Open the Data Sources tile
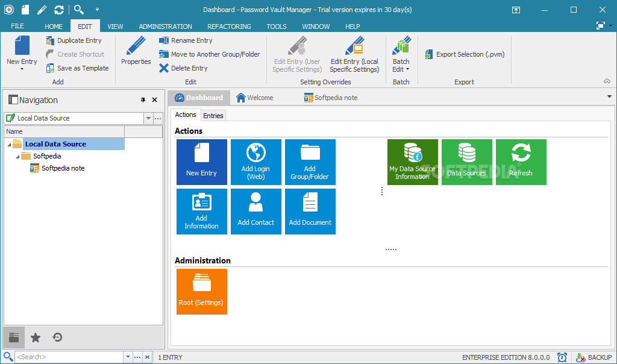Screen dimensions: 617x364 point(467,162)
